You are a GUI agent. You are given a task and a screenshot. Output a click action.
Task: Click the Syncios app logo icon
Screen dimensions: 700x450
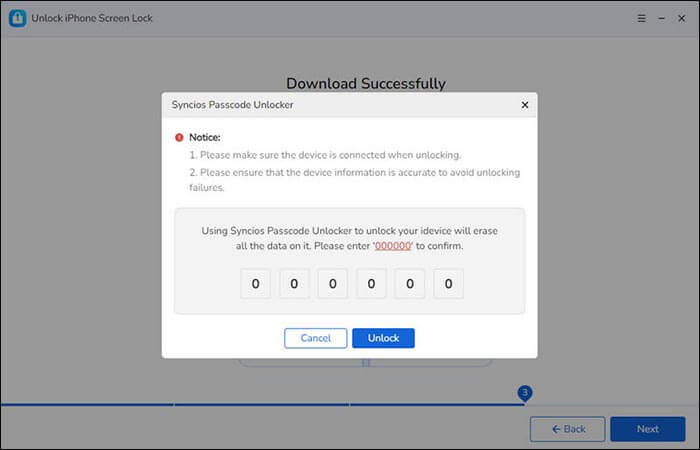pyautogui.click(x=17, y=19)
